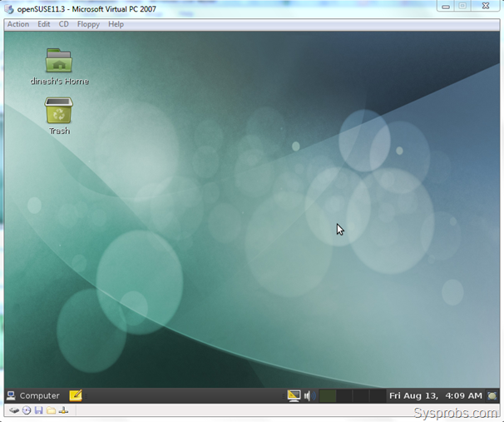Viewport: 504px width, 422px height.
Task: Switch to the third workspace
Action: point(361,395)
